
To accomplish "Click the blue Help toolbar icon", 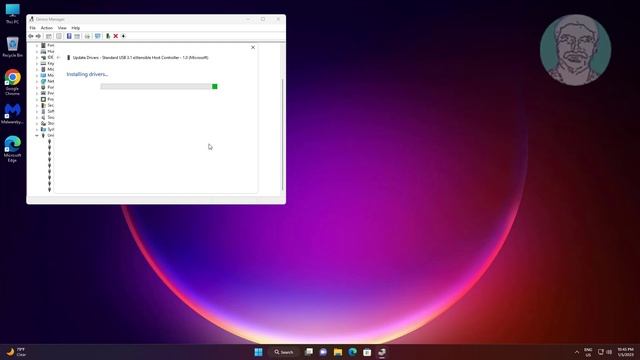I will pyautogui.click(x=69, y=36).
